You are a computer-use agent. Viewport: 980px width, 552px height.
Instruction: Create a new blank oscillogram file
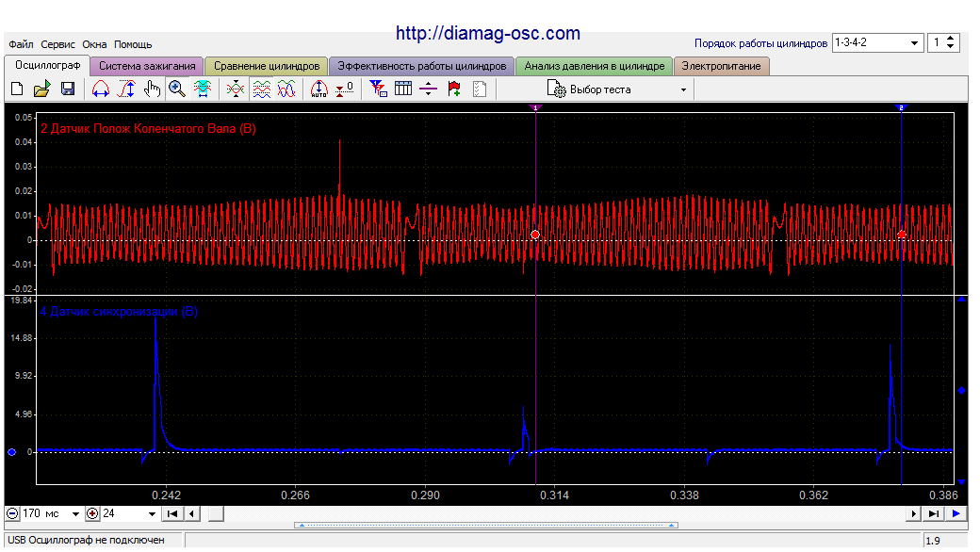coord(18,89)
